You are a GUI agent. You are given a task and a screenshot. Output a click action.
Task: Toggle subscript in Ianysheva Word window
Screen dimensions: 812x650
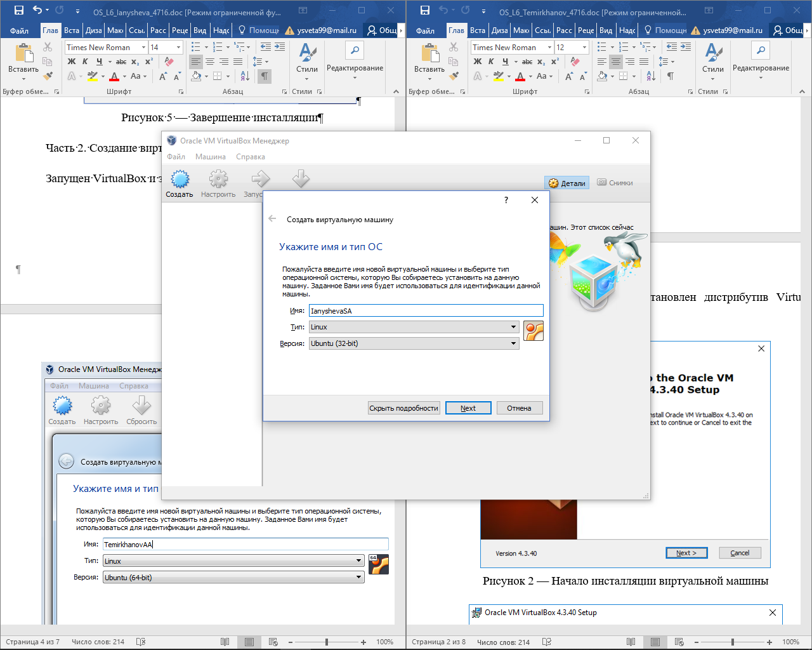click(x=135, y=62)
